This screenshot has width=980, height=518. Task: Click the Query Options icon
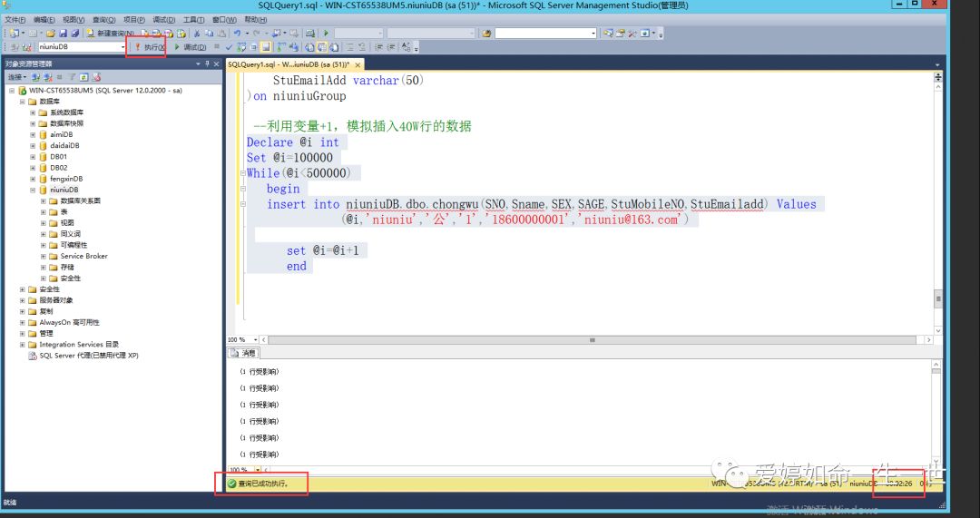point(254,47)
